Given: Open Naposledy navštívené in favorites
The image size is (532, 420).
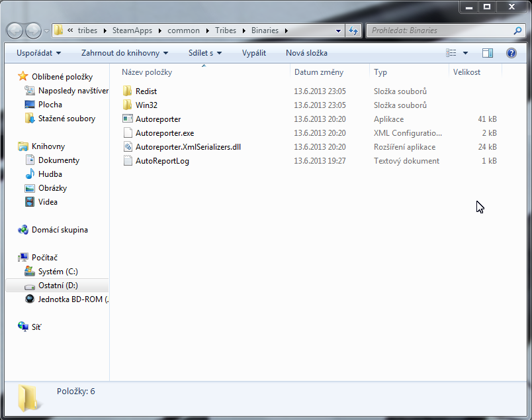Looking at the screenshot, I should (73, 91).
